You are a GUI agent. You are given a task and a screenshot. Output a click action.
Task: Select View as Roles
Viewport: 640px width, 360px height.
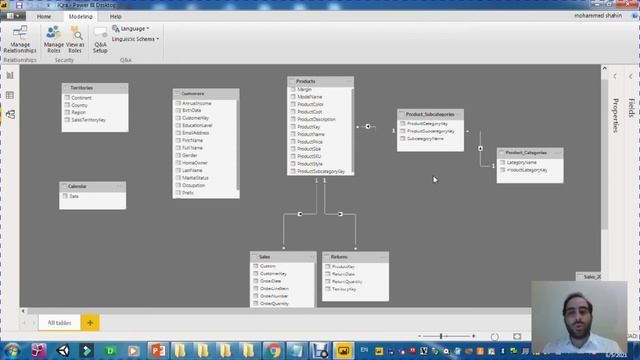click(x=75, y=39)
